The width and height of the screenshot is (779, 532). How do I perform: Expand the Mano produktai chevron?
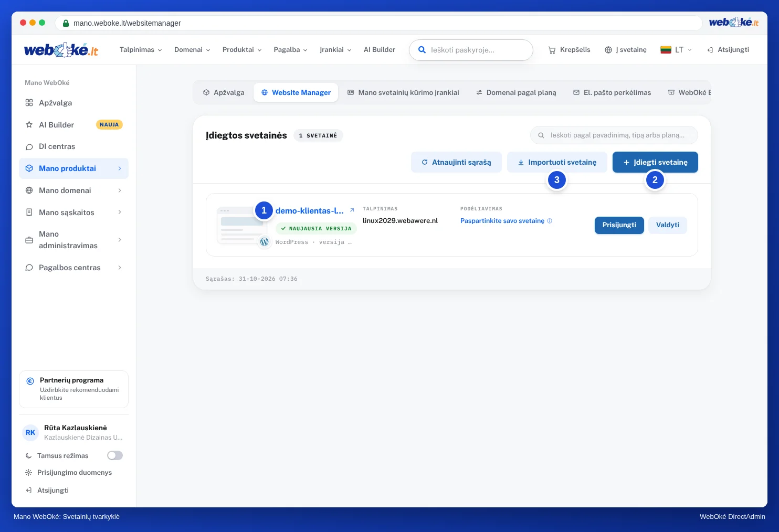tap(120, 168)
